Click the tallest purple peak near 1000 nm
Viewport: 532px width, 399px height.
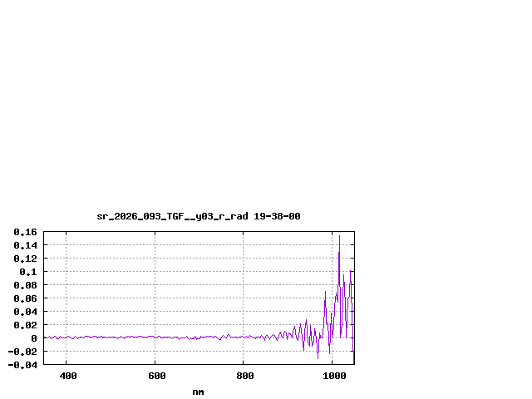tap(339, 237)
